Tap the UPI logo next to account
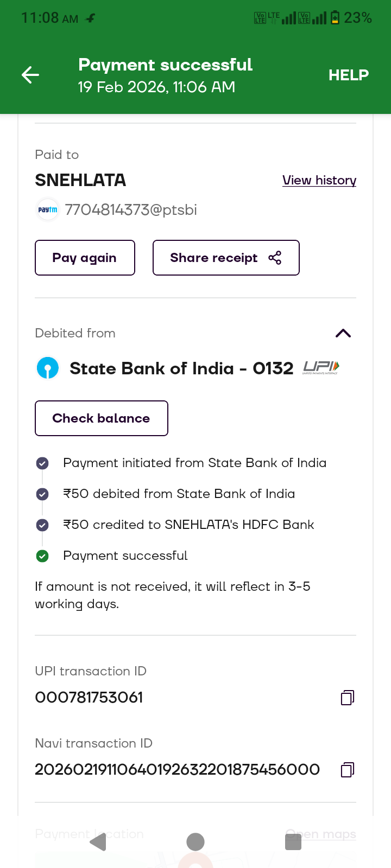The width and height of the screenshot is (391, 868). (x=321, y=368)
